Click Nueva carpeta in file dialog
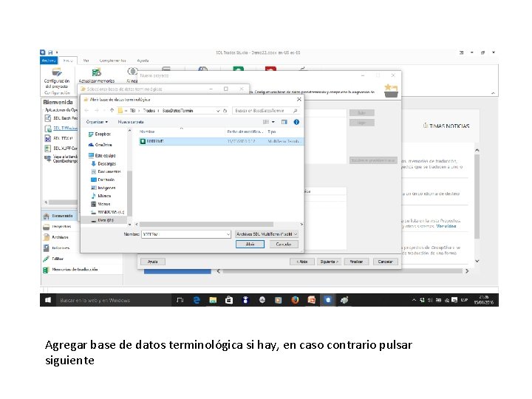This screenshot has width=532, height=399. tap(131, 122)
